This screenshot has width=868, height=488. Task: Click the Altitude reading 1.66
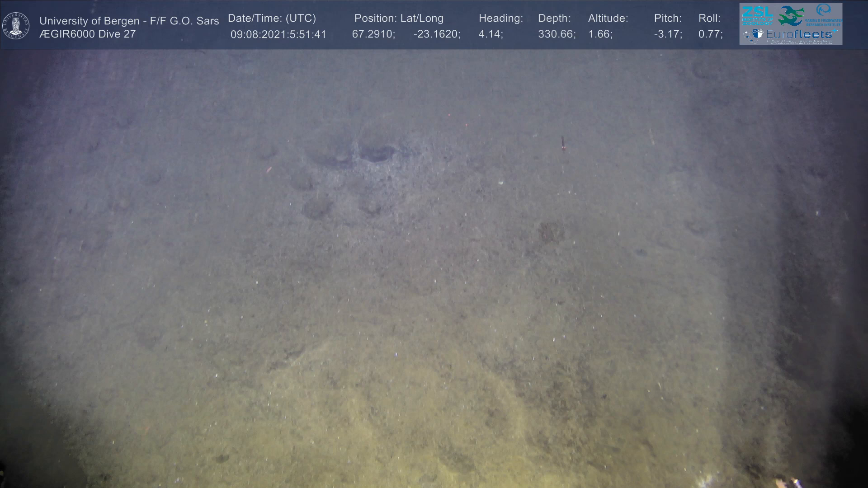[x=600, y=34]
